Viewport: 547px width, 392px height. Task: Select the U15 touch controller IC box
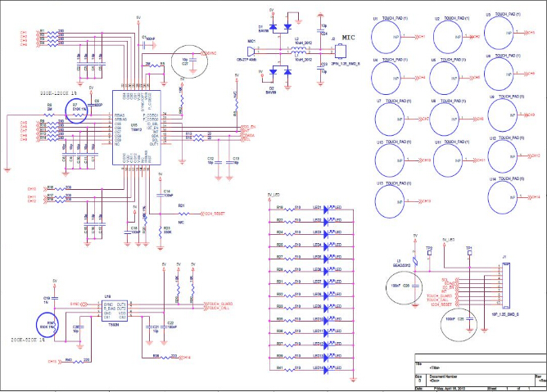click(137, 128)
